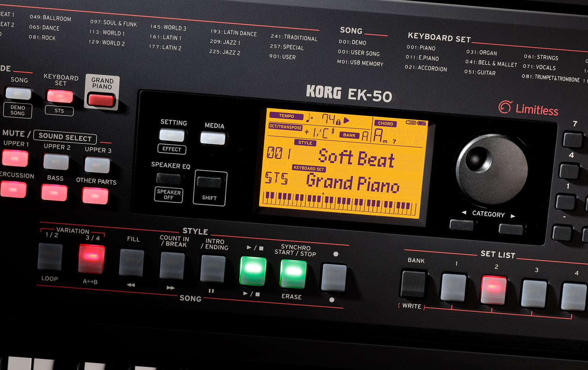Screen dimensions: 588x370
Task: Tap the OCT/TRANSPOSE label on display
Action: 286,127
